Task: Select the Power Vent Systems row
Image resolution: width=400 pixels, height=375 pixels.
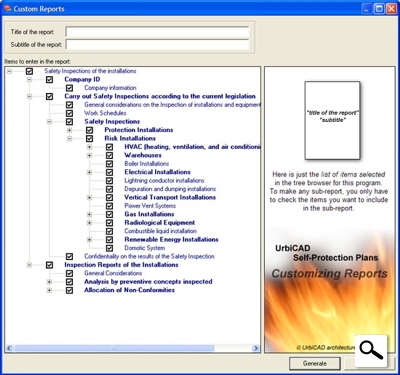Action: click(x=150, y=206)
